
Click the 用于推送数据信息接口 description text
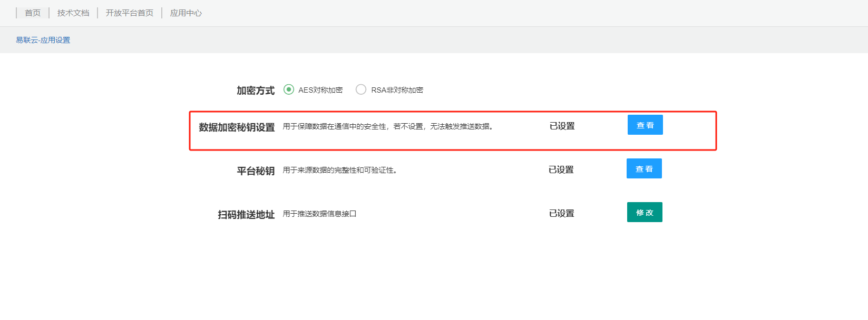[319, 214]
